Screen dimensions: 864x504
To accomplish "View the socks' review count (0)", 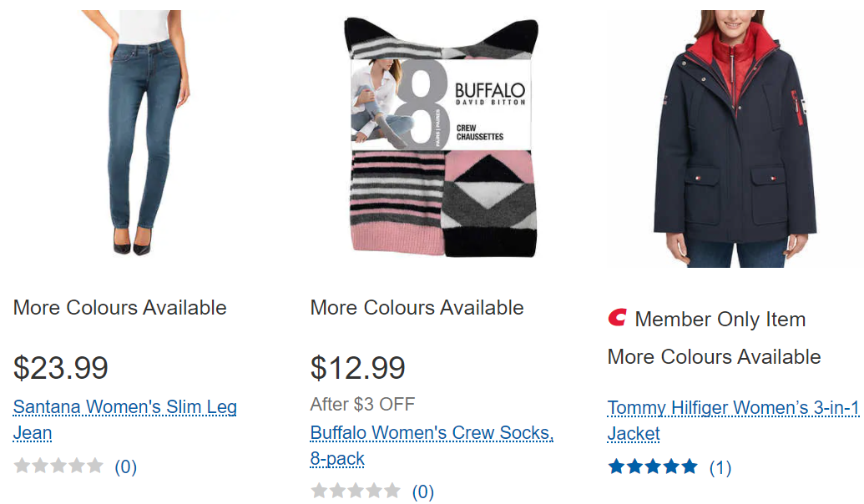I will (423, 491).
